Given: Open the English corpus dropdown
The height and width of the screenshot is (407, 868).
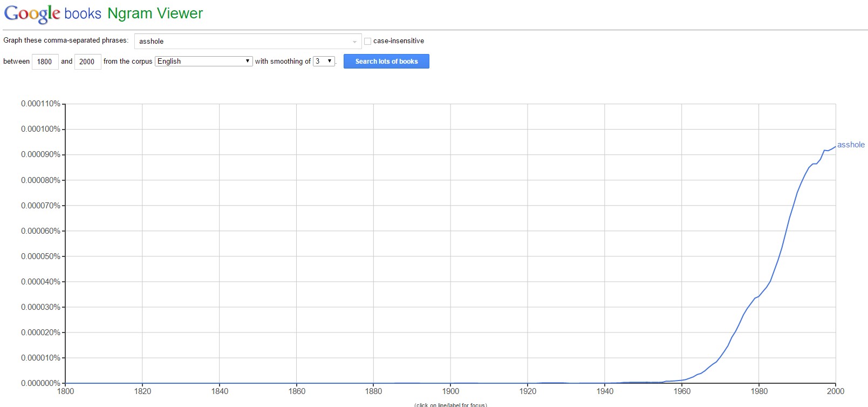Looking at the screenshot, I should coord(204,62).
